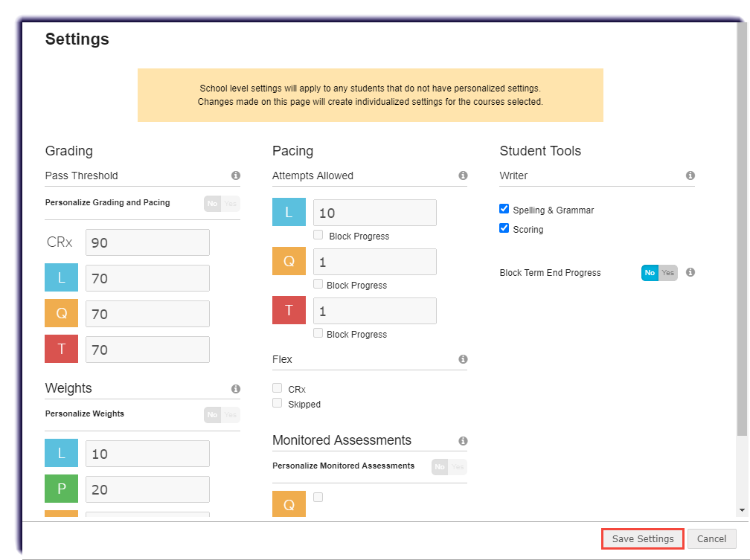This screenshot has width=750, height=560.
Task: Select the Q badge under Pacing
Action: click(x=289, y=261)
